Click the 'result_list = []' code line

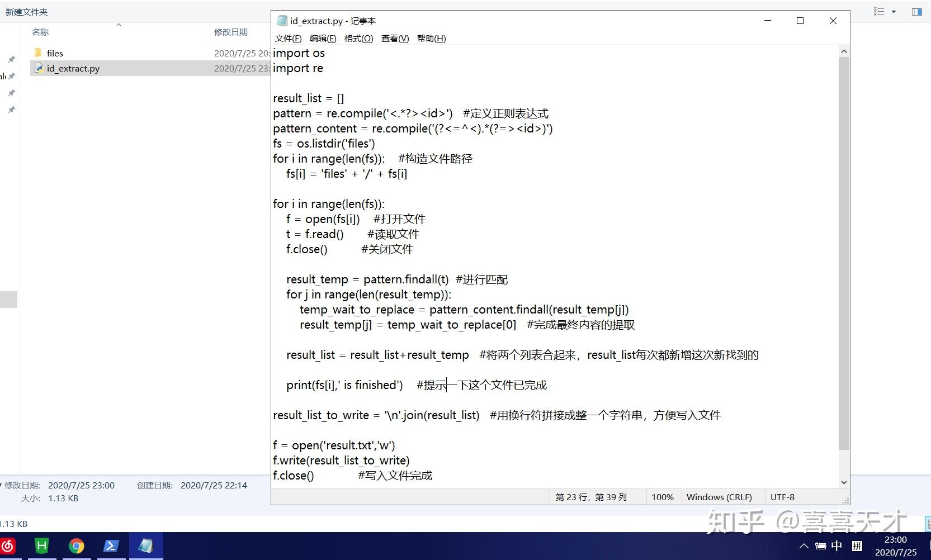click(x=309, y=98)
